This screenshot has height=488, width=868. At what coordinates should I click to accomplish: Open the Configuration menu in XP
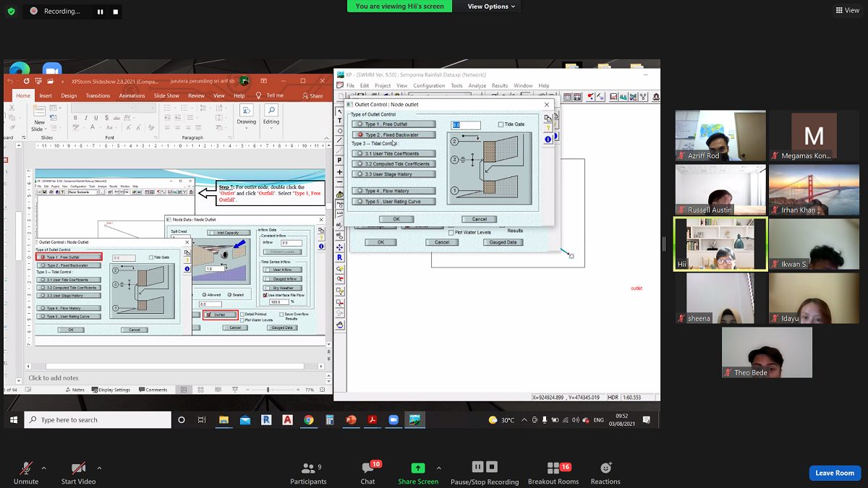pos(429,86)
